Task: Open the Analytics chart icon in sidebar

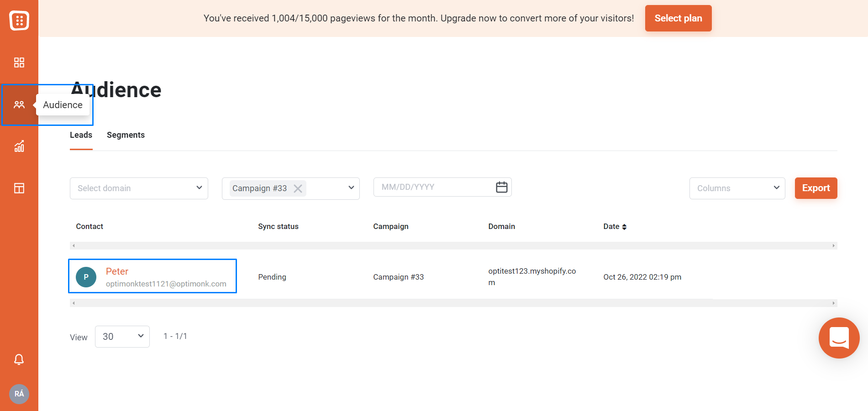Action: [x=19, y=146]
